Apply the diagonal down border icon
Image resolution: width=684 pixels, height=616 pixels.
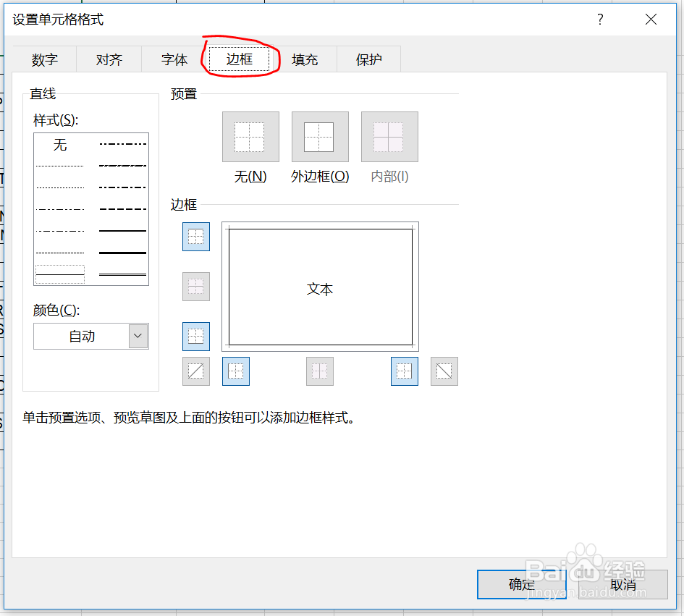click(x=444, y=371)
